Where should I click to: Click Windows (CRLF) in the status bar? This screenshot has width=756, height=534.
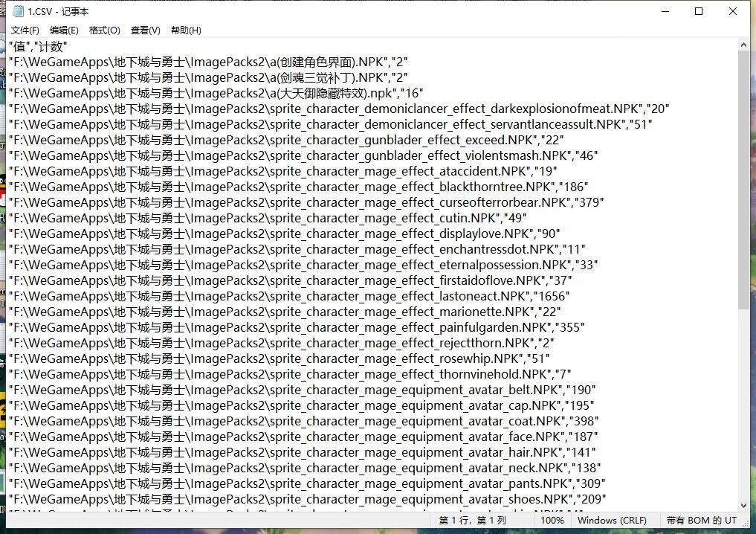(x=612, y=521)
